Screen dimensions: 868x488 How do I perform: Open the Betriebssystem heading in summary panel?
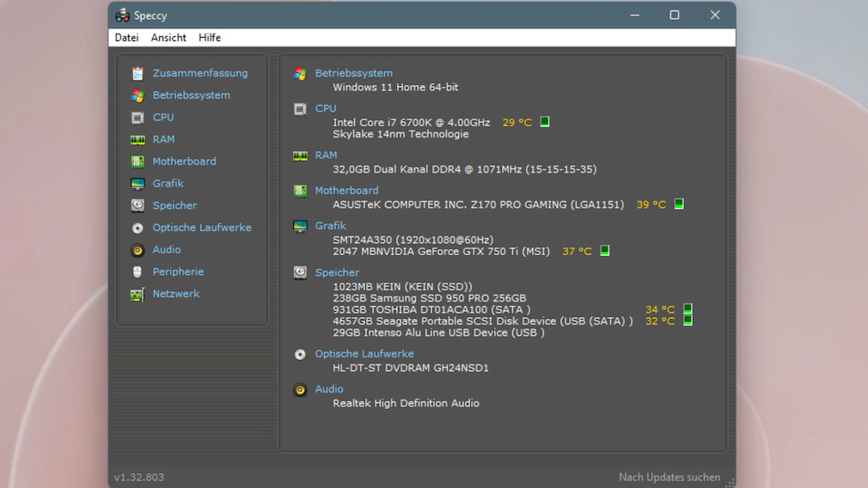click(353, 73)
